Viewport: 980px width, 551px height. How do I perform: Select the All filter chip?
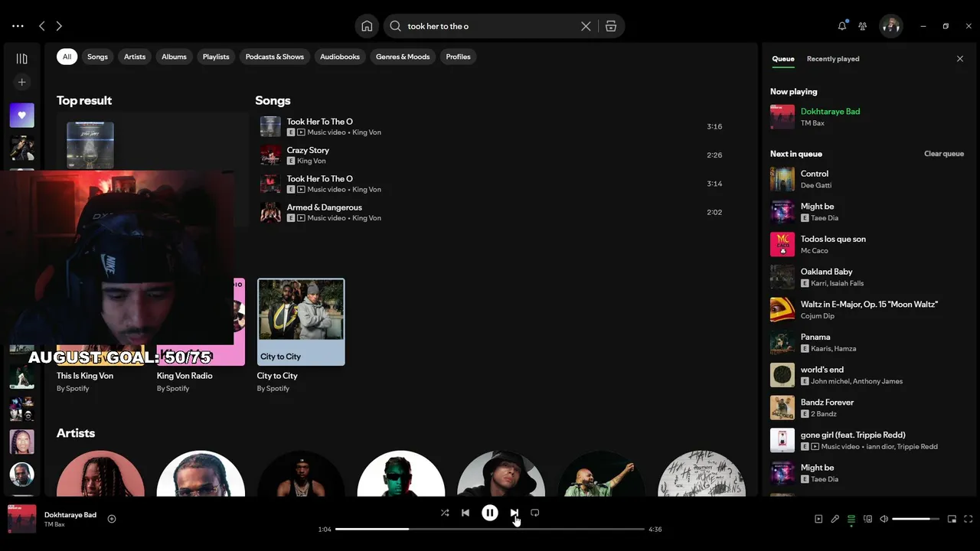tap(67, 57)
